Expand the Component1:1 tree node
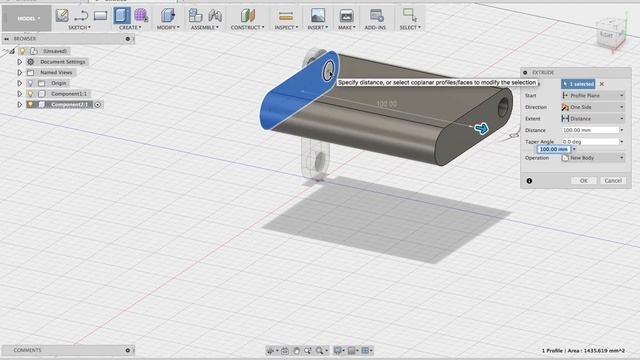 [19, 94]
